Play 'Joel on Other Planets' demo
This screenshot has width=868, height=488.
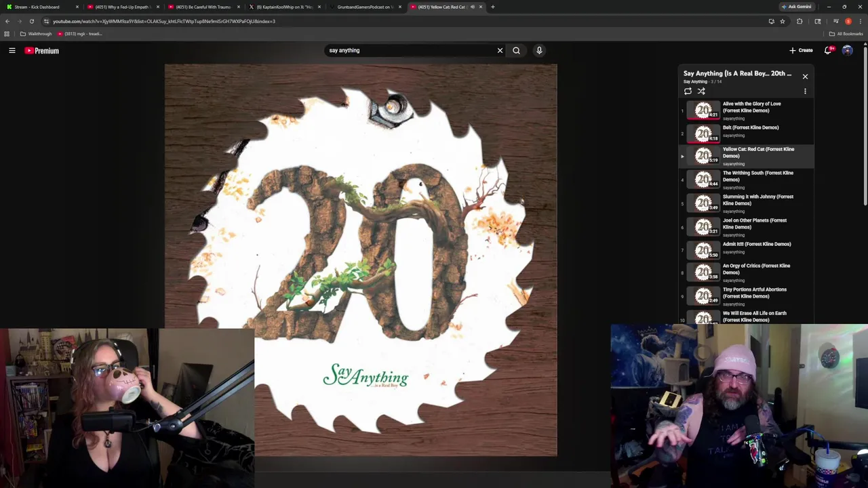tap(746, 227)
